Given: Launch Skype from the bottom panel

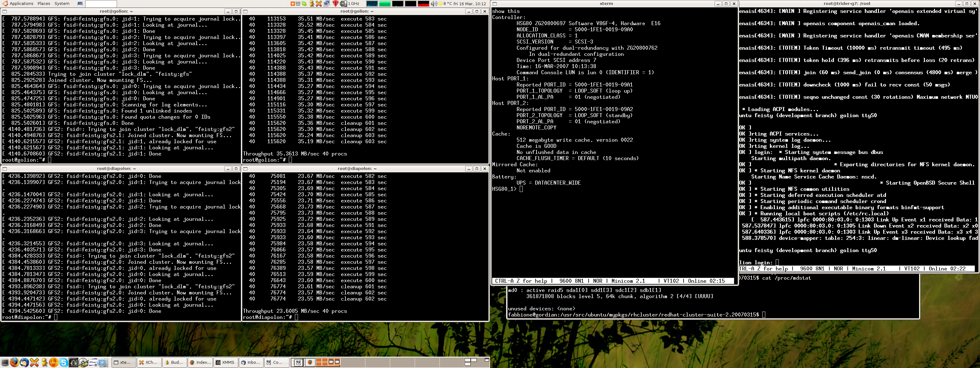Looking at the screenshot, I should pyautogui.click(x=63, y=362).
